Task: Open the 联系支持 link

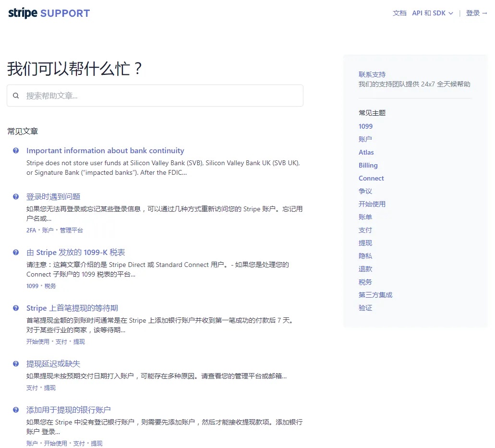Action: (x=372, y=74)
